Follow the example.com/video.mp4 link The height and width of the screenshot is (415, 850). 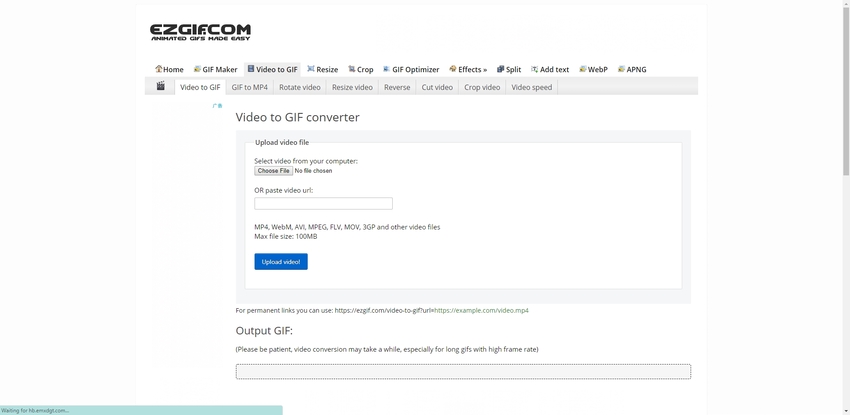coord(481,311)
